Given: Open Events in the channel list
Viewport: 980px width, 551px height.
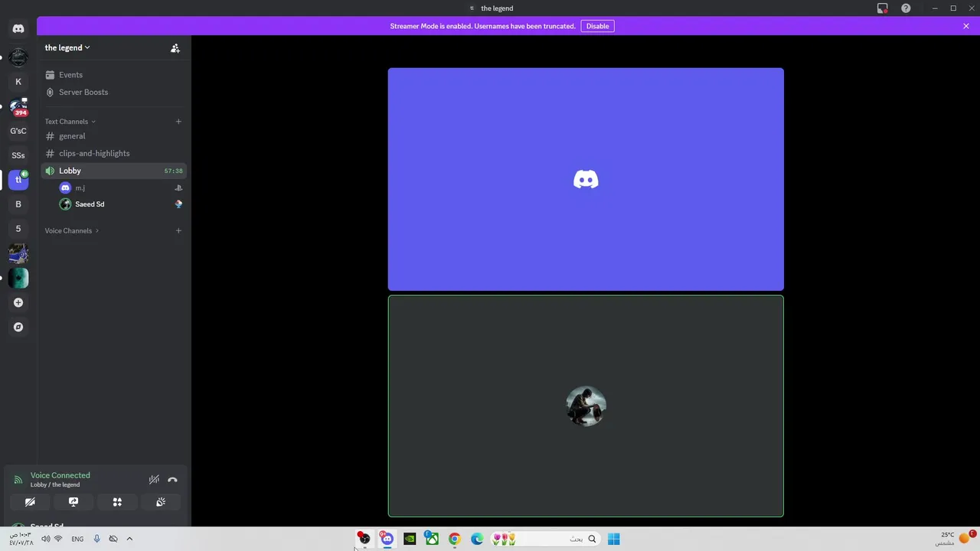Looking at the screenshot, I should pyautogui.click(x=114, y=75).
